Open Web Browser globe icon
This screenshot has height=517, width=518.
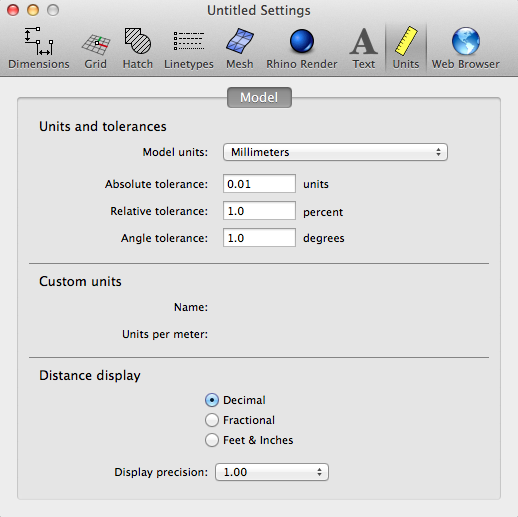point(466,41)
